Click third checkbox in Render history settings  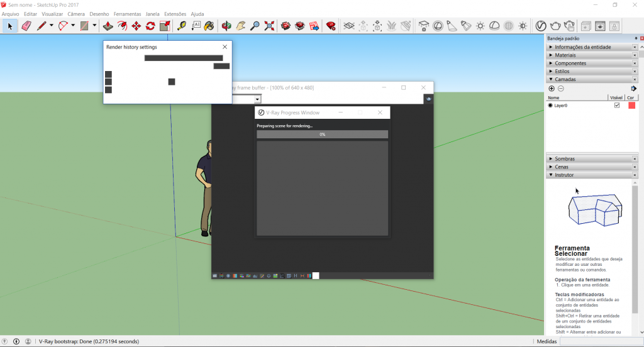click(x=108, y=89)
